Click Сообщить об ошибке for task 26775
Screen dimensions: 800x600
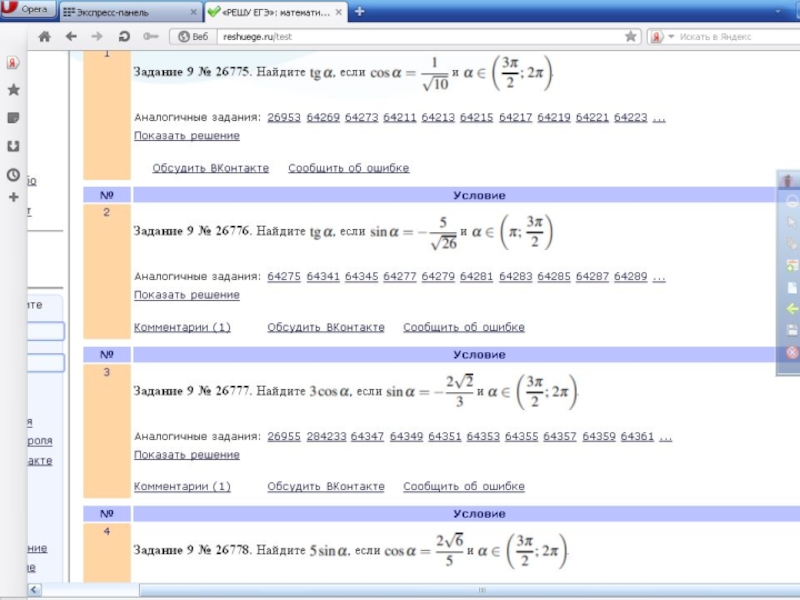pyautogui.click(x=348, y=168)
